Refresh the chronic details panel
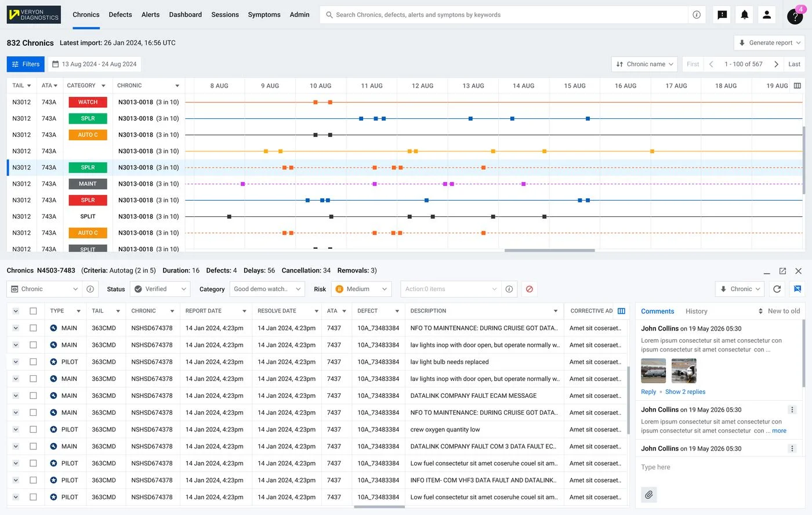812x515 pixels. (x=777, y=289)
